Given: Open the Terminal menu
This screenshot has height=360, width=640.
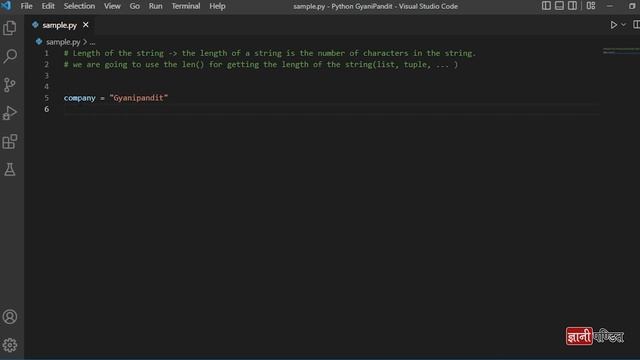Looking at the screenshot, I should (186, 6).
